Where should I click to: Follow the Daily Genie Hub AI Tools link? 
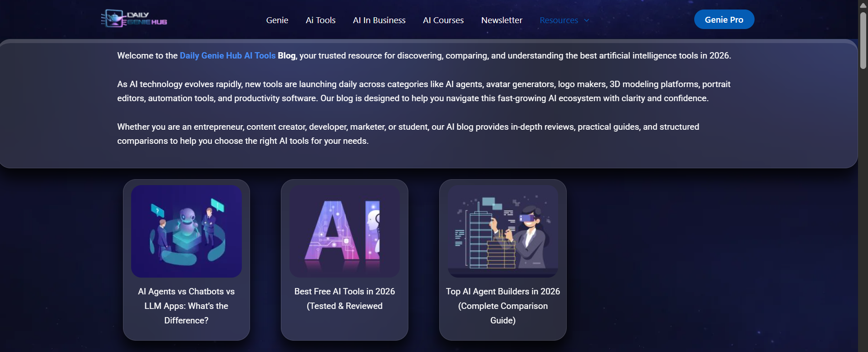pos(228,55)
